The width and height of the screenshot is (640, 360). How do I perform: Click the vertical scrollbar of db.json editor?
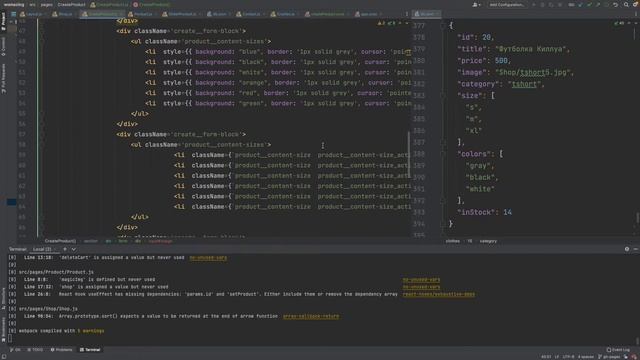tap(638, 218)
